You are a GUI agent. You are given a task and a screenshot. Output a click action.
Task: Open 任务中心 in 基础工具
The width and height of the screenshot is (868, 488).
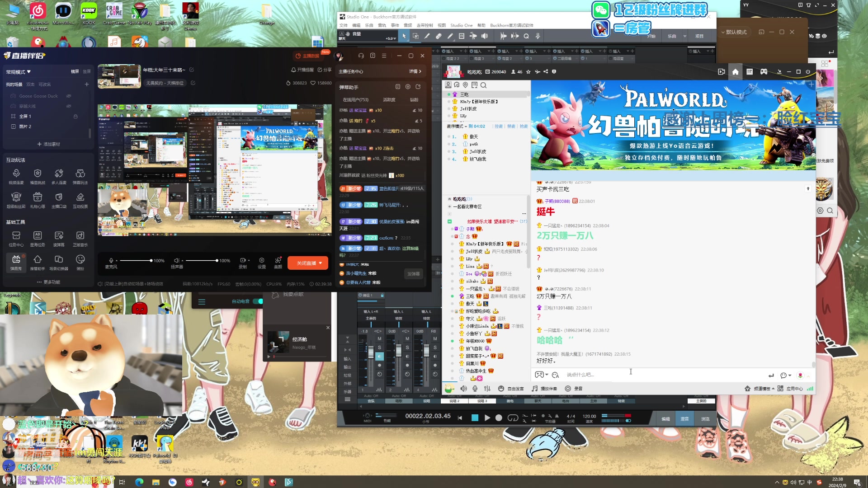point(16,239)
